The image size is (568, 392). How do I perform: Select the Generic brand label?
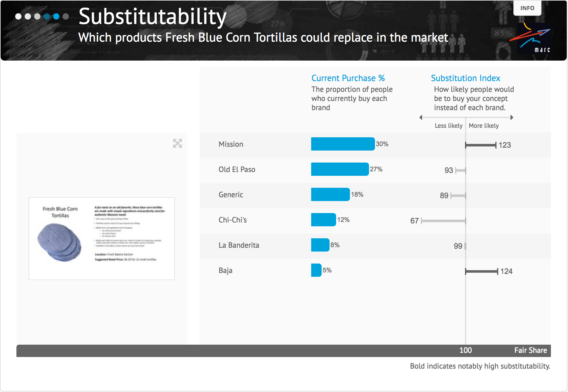pyautogui.click(x=231, y=195)
